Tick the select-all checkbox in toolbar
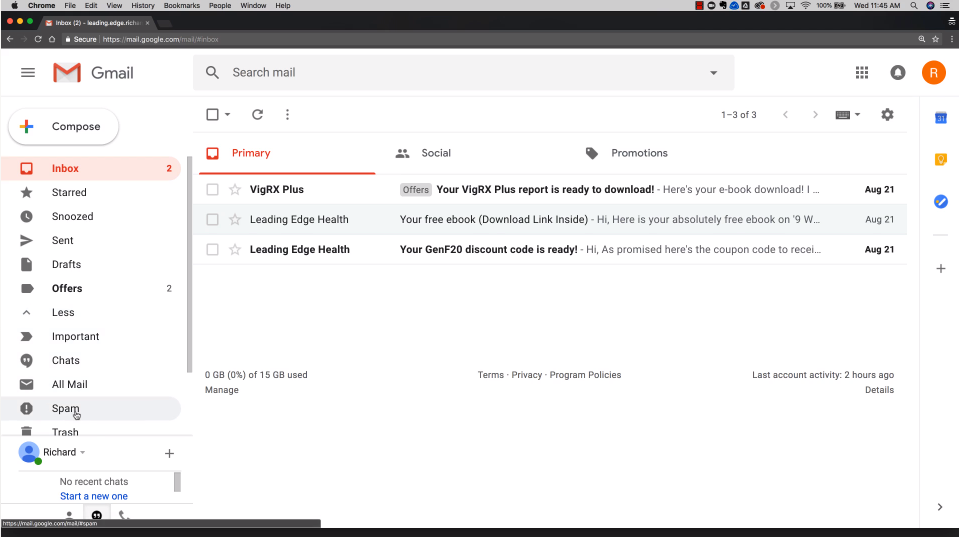This screenshot has height=537, width=959. click(212, 114)
